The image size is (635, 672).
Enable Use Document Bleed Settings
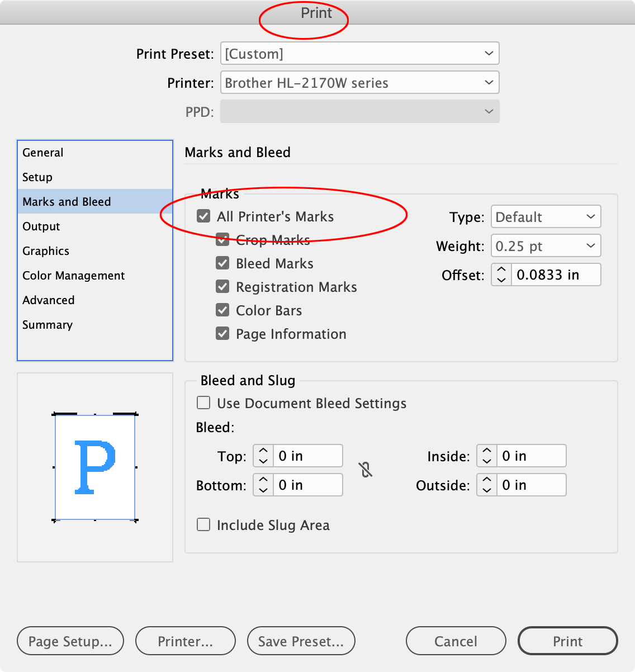[x=203, y=403]
